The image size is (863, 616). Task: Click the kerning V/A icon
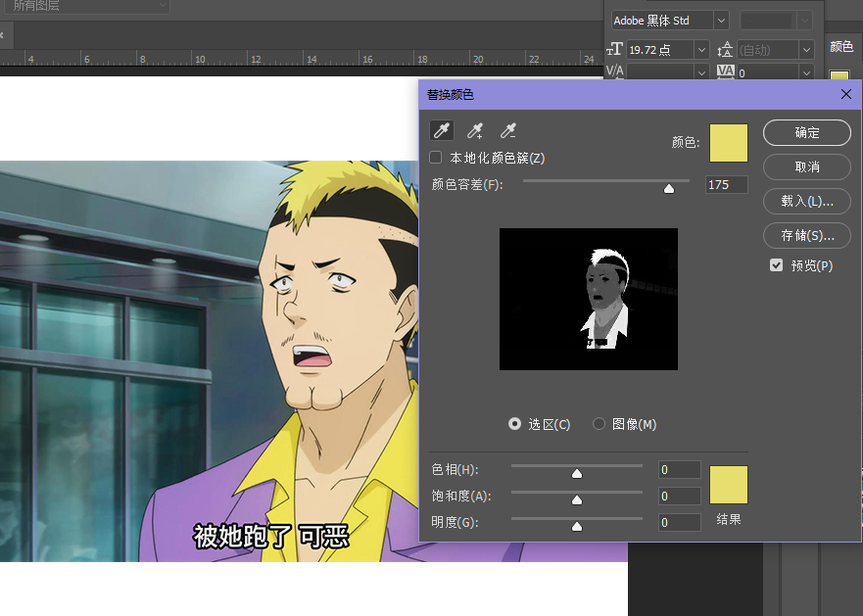(x=614, y=71)
